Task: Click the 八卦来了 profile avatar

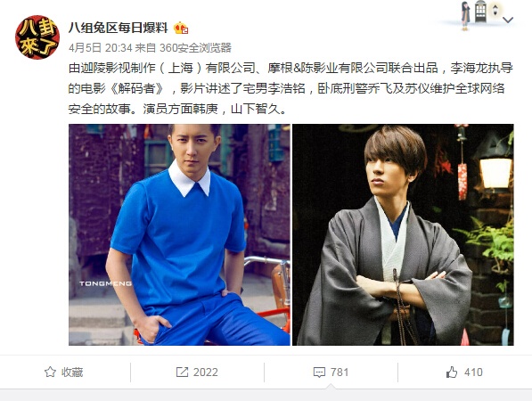Action: (x=37, y=37)
